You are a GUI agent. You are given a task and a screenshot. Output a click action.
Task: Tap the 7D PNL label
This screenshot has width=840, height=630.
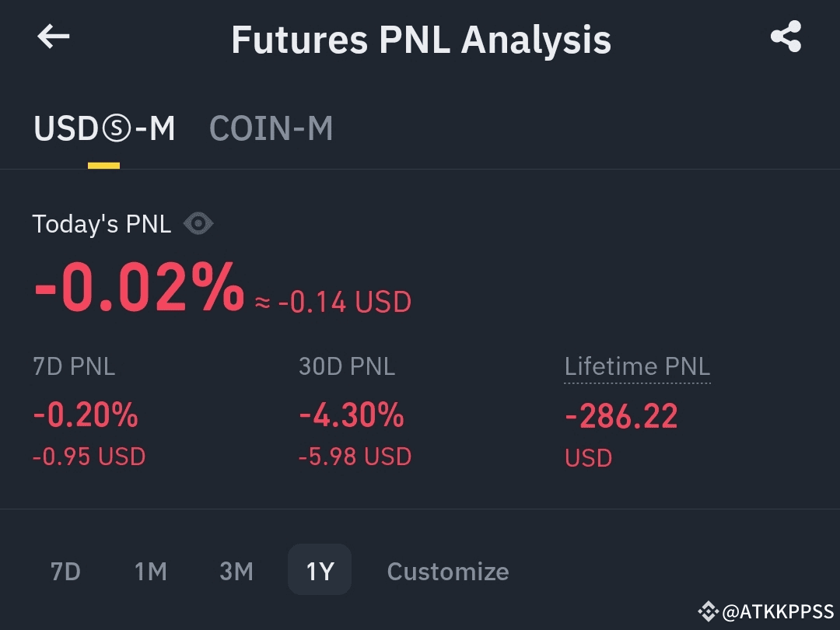click(74, 366)
